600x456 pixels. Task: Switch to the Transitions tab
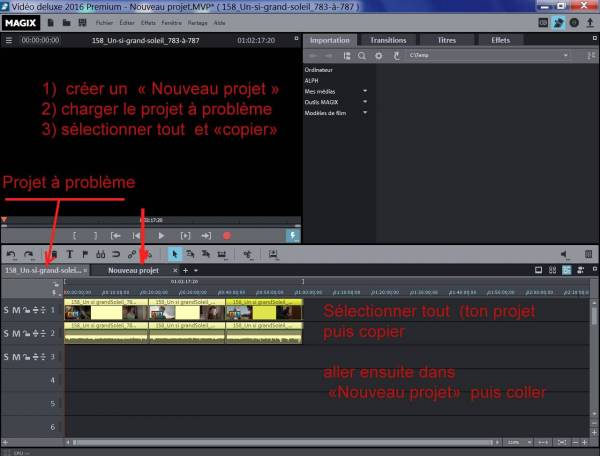pyautogui.click(x=388, y=40)
